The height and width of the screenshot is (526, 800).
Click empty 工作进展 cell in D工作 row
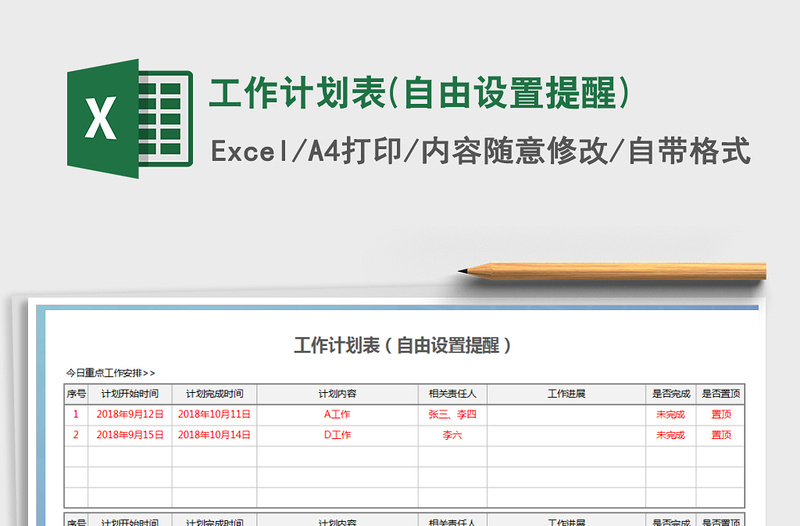[566, 435]
